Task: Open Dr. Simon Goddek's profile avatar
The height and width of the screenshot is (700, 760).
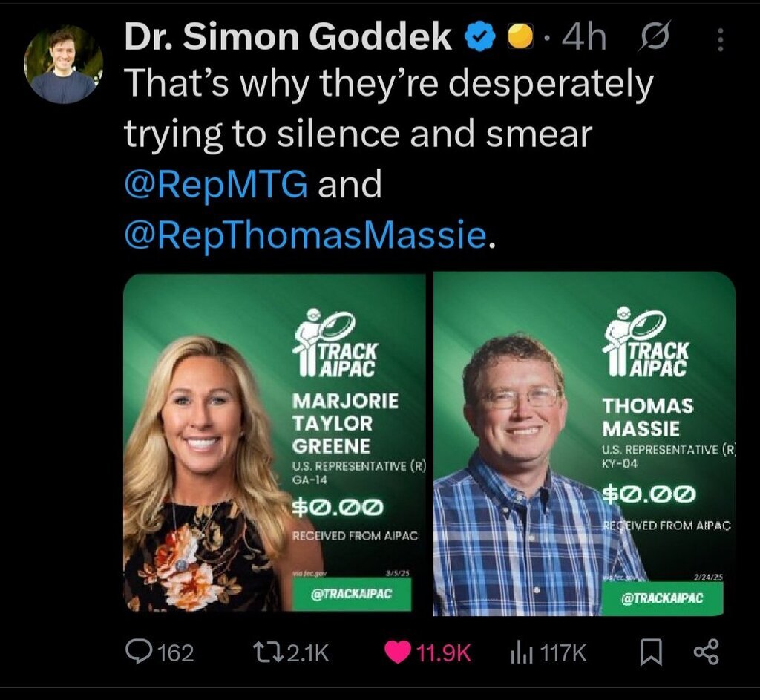Action: coord(63,65)
